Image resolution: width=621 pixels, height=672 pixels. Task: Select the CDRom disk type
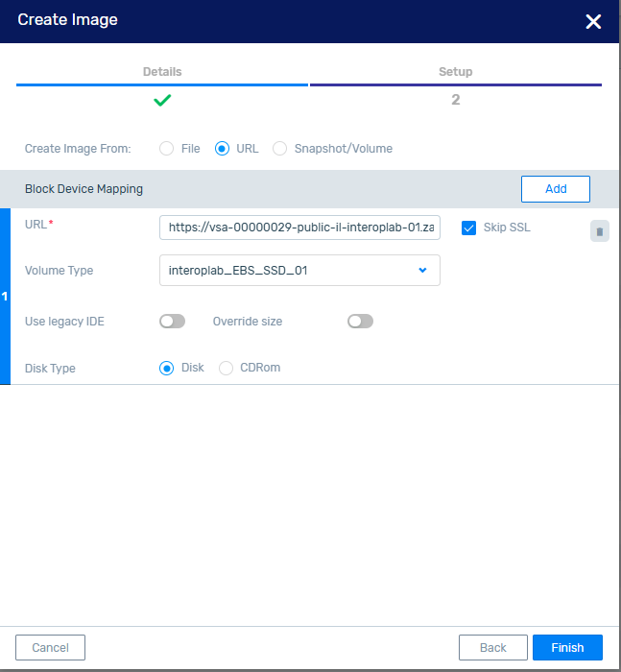click(227, 368)
